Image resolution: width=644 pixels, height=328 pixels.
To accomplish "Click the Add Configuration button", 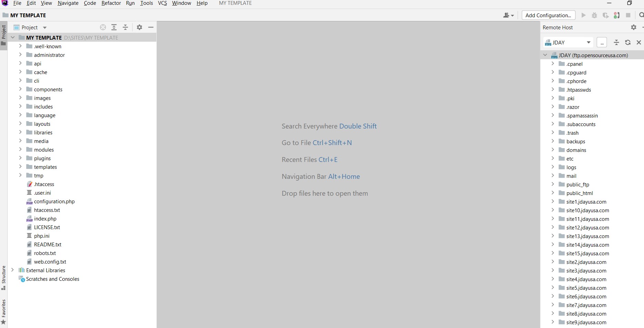I will (548, 15).
